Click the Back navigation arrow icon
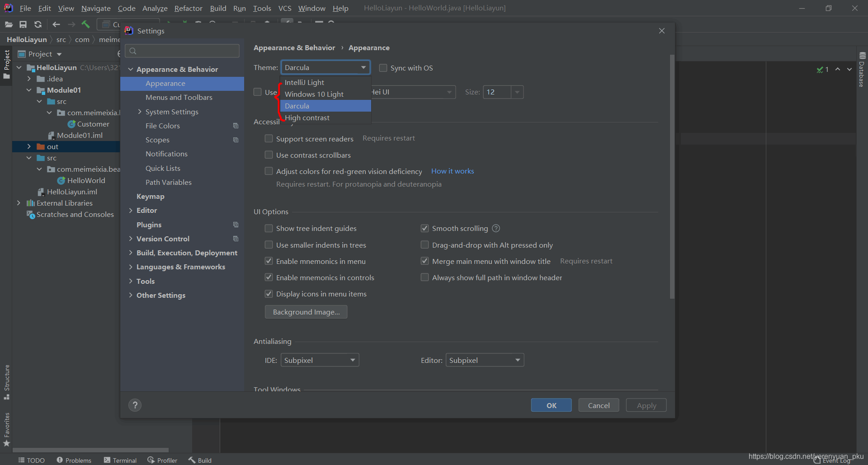This screenshot has height=465, width=868. click(56, 24)
